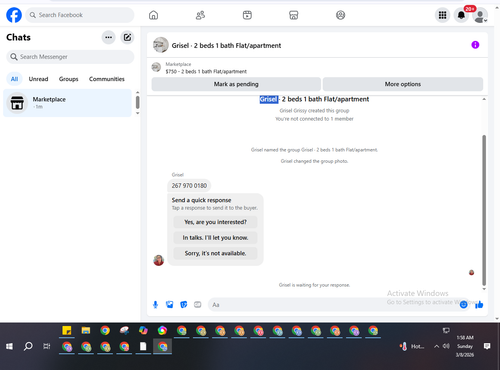Click the chat list scrollbar thumb
The height and width of the screenshot is (370, 500).
tap(137, 102)
